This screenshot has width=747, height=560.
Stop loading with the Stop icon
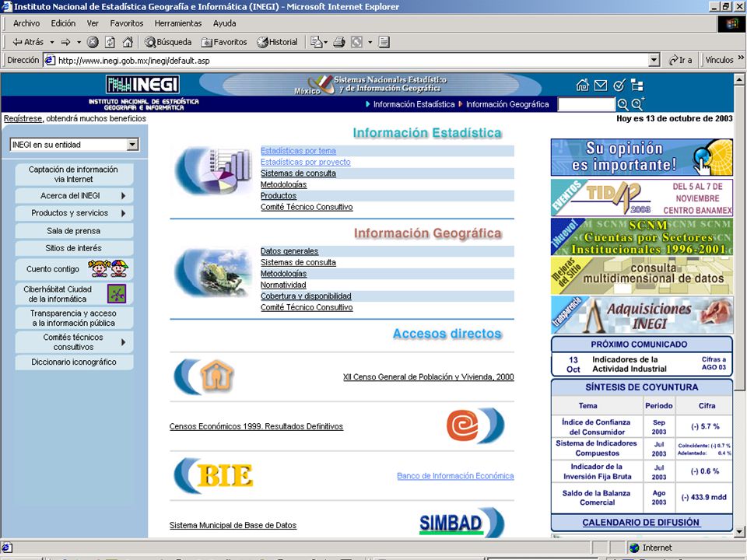click(x=93, y=42)
